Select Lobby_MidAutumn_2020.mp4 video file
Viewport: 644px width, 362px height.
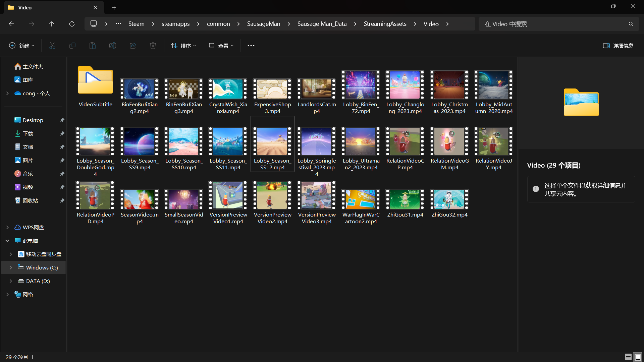click(494, 92)
